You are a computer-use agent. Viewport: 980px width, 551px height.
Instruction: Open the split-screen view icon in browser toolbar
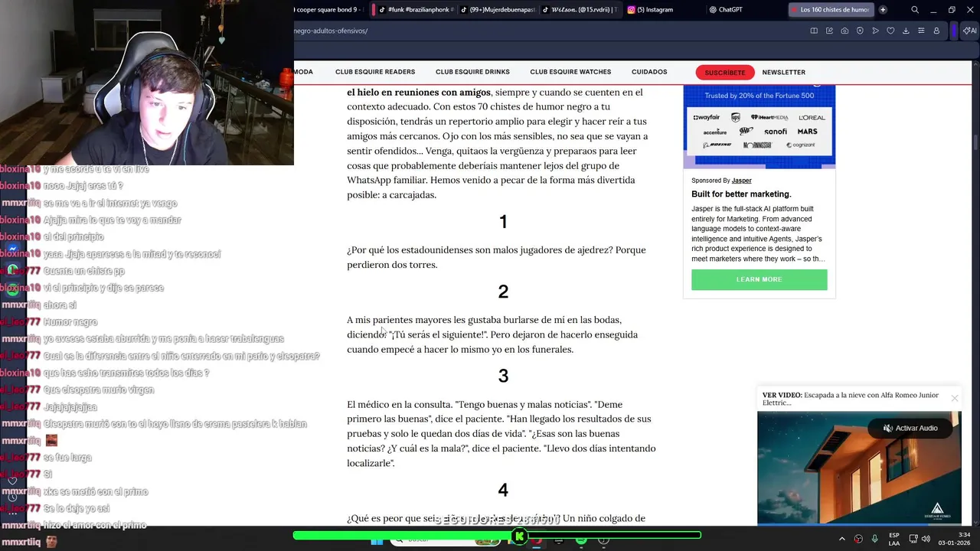(814, 31)
